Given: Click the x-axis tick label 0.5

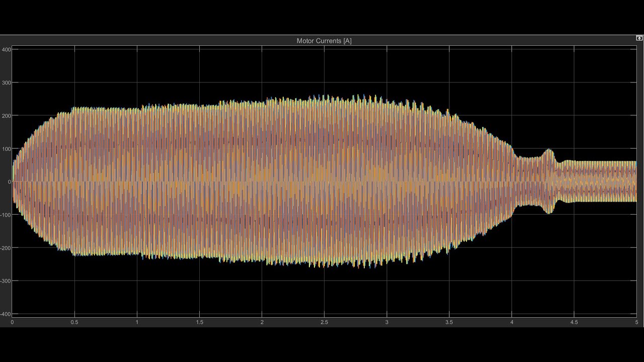Looking at the screenshot, I should point(74,322).
